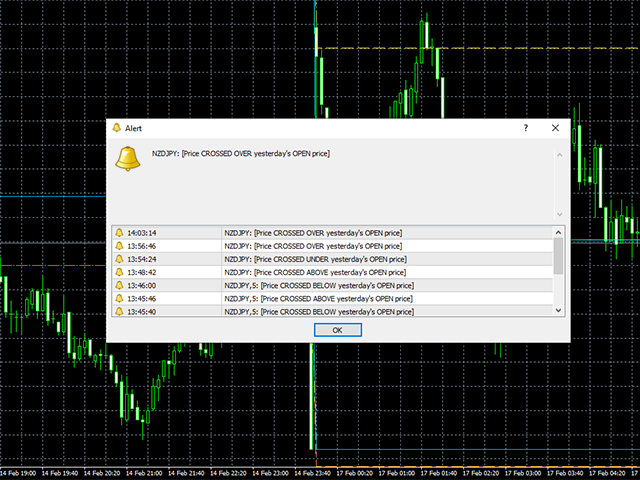Image resolution: width=640 pixels, height=480 pixels.
Task: Click the alert history list scroll-down arrow
Action: 558,311
